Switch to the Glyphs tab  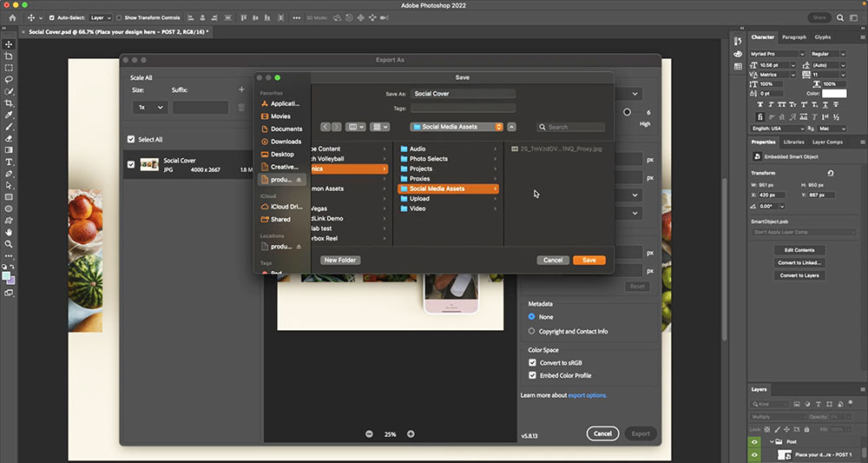823,37
